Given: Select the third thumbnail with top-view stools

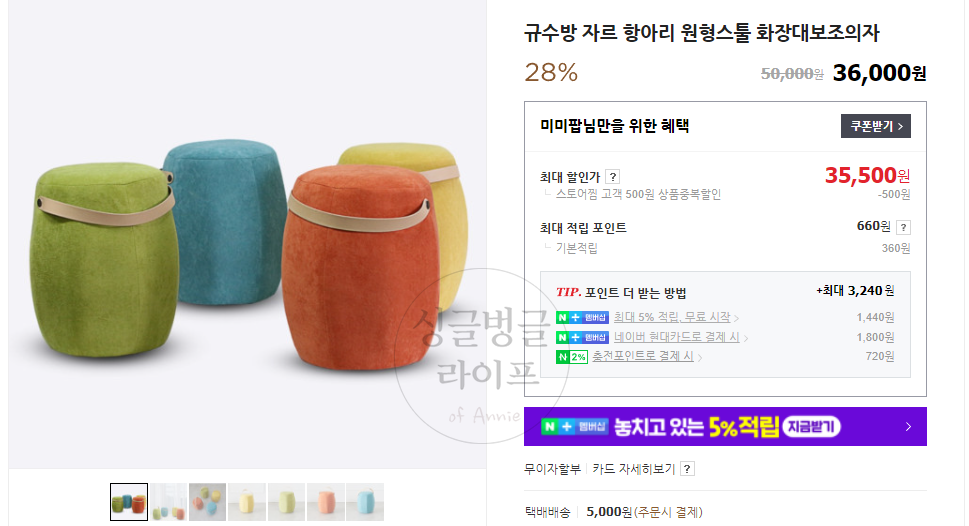Looking at the screenshot, I should pyautogui.click(x=208, y=502).
